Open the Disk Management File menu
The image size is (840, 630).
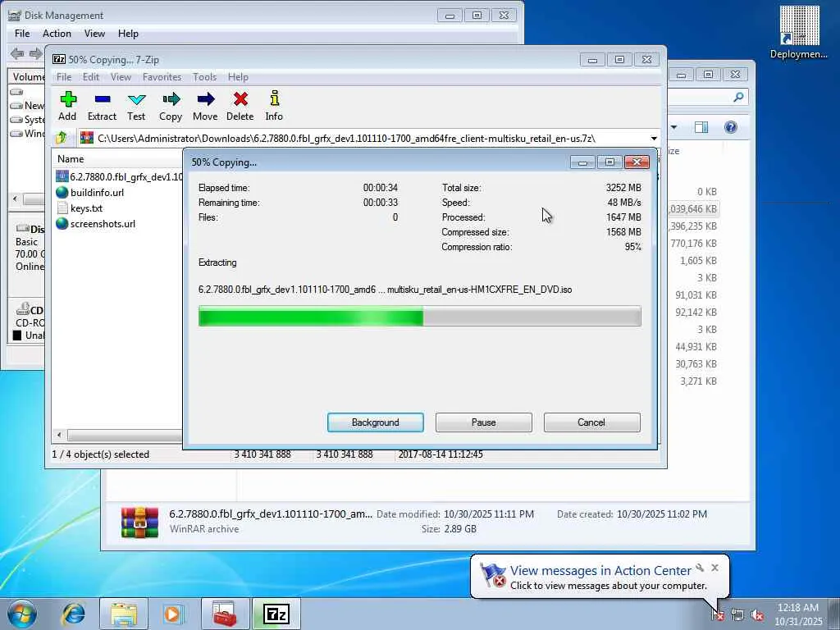(22, 34)
